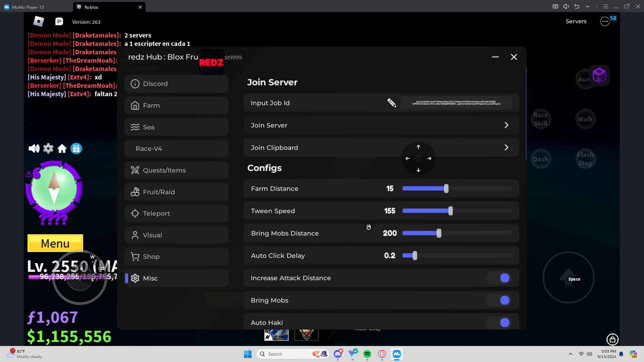Open the weather widget on taskbar
This screenshot has height=362, width=644.
coord(24,354)
